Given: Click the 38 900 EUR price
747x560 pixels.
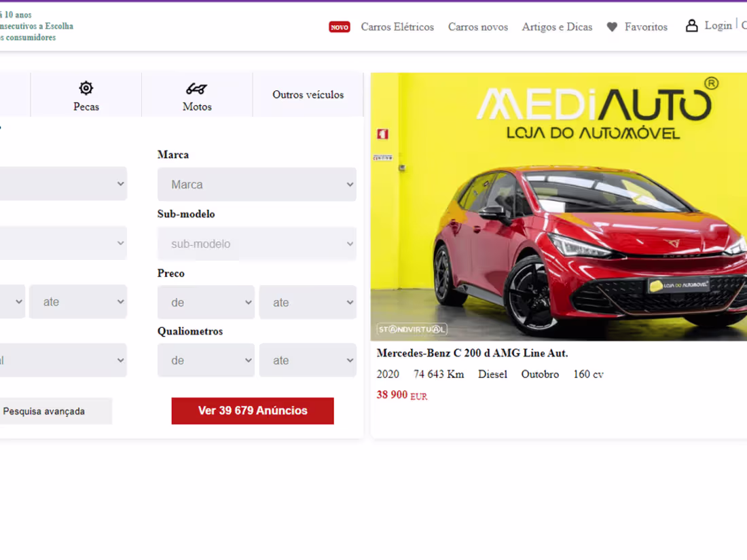Looking at the screenshot, I should (401, 395).
